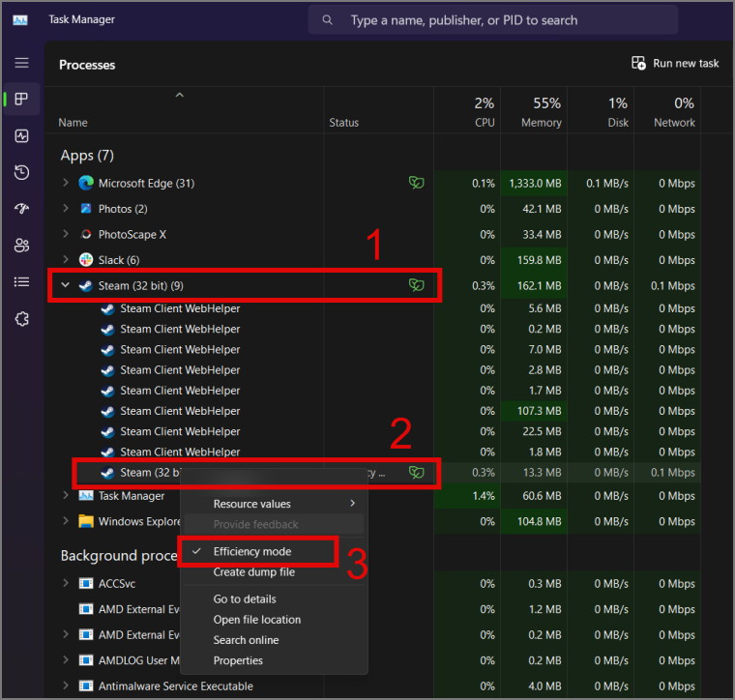Click the Slack app icon
Image resolution: width=735 pixels, height=700 pixels.
(86, 259)
